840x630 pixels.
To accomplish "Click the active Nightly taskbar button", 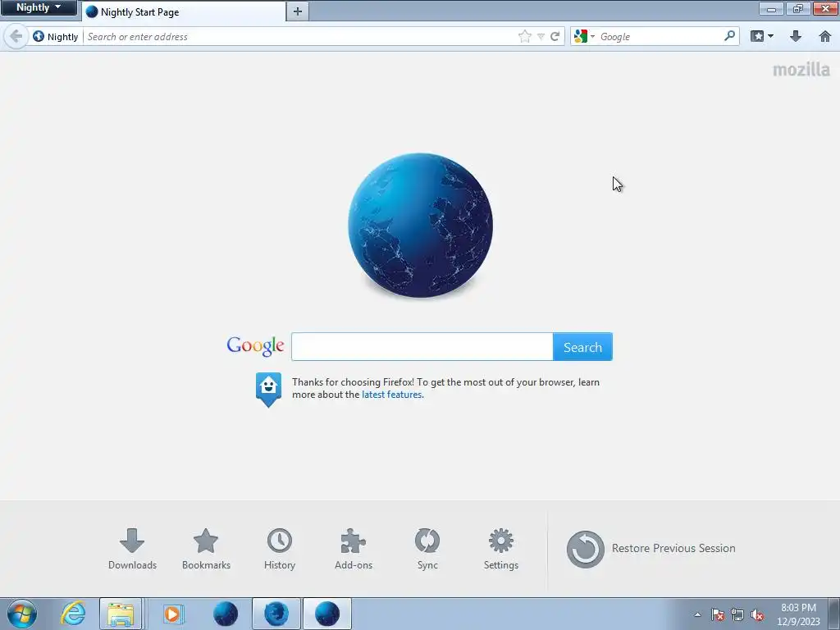I will pyautogui.click(x=327, y=614).
